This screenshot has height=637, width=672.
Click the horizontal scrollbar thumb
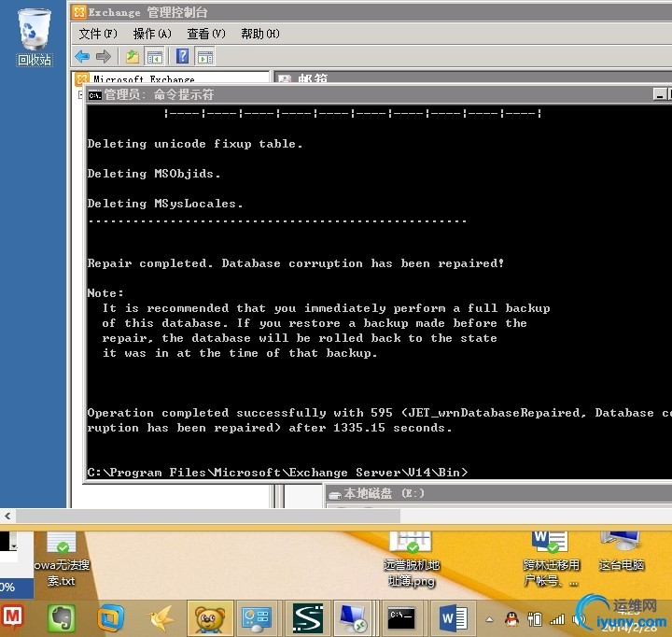[x=208, y=516]
